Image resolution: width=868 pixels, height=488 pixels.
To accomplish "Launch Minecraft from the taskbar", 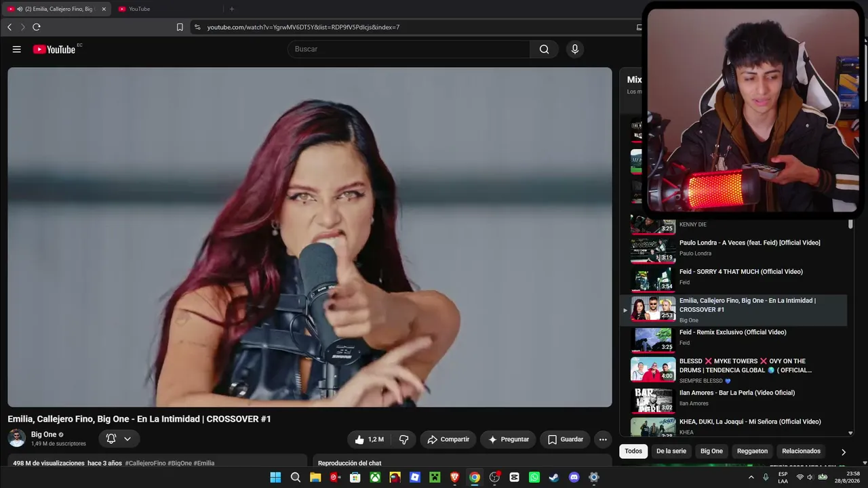I will click(435, 477).
